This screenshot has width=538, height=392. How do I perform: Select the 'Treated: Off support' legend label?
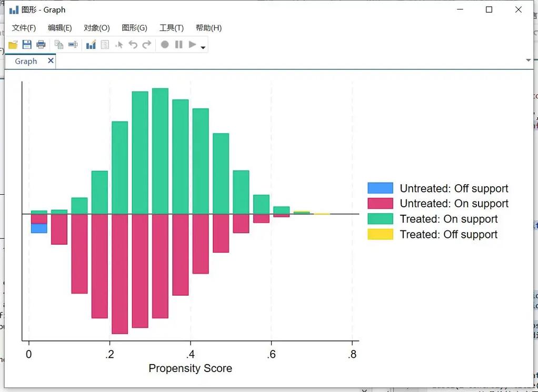coord(449,234)
